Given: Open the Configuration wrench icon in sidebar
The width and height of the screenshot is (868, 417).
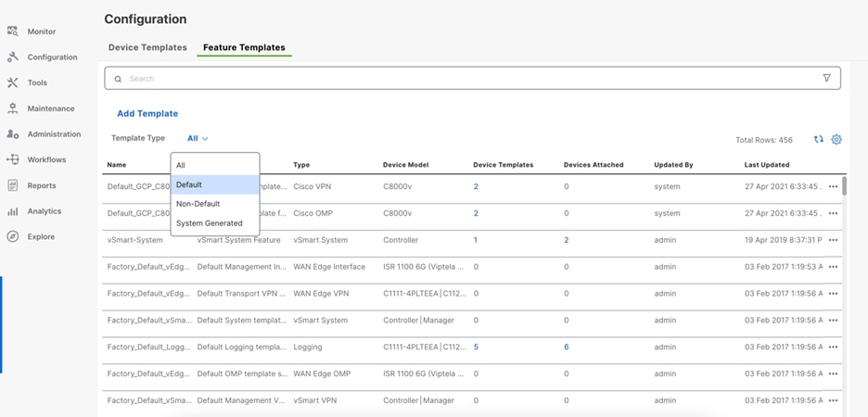Looking at the screenshot, I should point(13,57).
